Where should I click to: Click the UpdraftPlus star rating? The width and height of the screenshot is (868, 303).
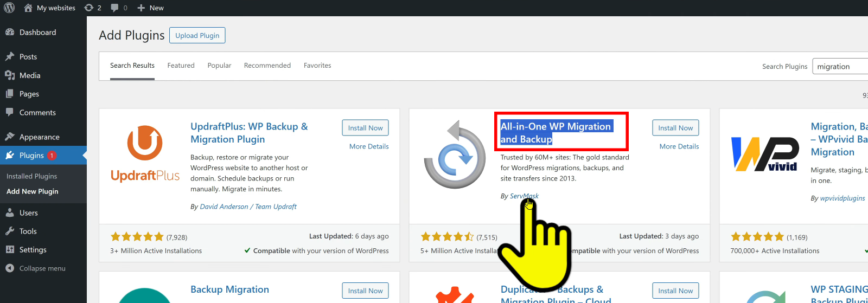click(x=137, y=237)
